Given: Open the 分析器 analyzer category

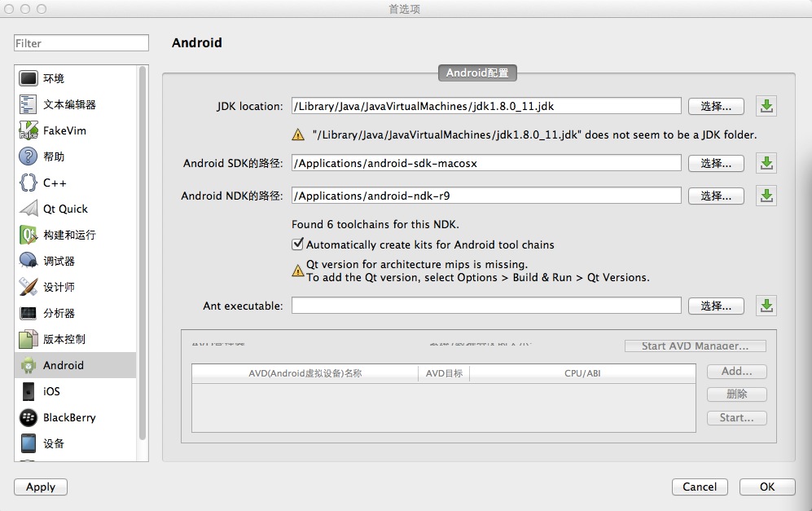Looking at the screenshot, I should pos(76,313).
